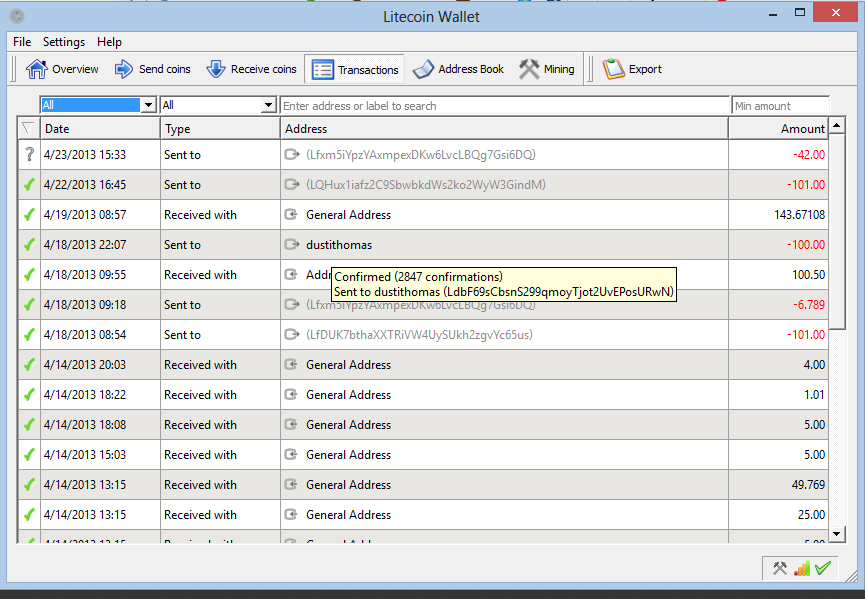Select the -6.789 amount cell
The image size is (865, 599).
click(778, 304)
